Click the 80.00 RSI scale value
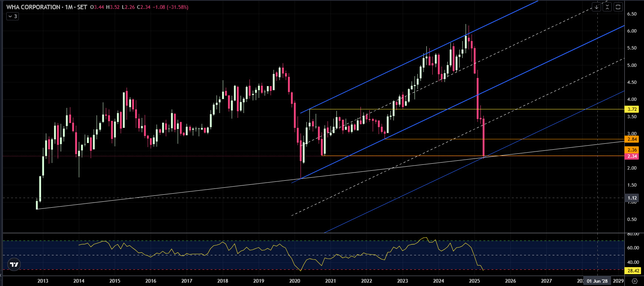Viewport: 644px width, 286px height. point(633,234)
